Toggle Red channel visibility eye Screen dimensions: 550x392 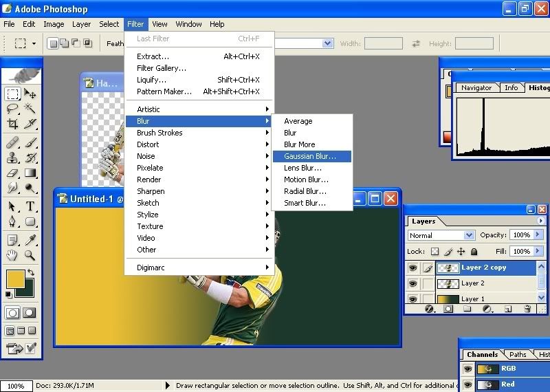click(467, 384)
